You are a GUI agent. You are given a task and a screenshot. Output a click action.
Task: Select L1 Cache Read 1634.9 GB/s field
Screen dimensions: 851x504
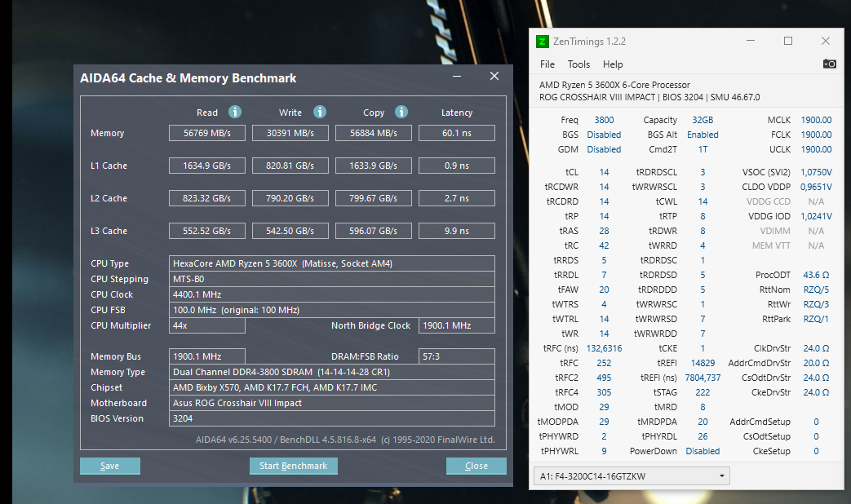pos(206,166)
